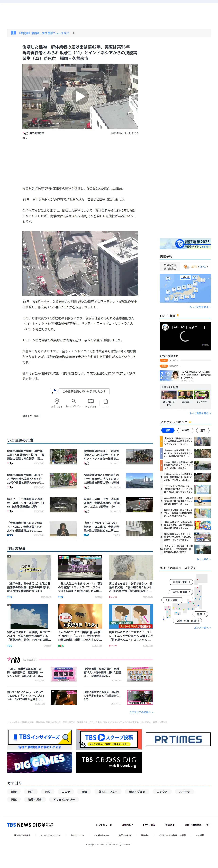218x868 pixels.
Task: Open ストレートネック article thumbnail
Action: 131,617
